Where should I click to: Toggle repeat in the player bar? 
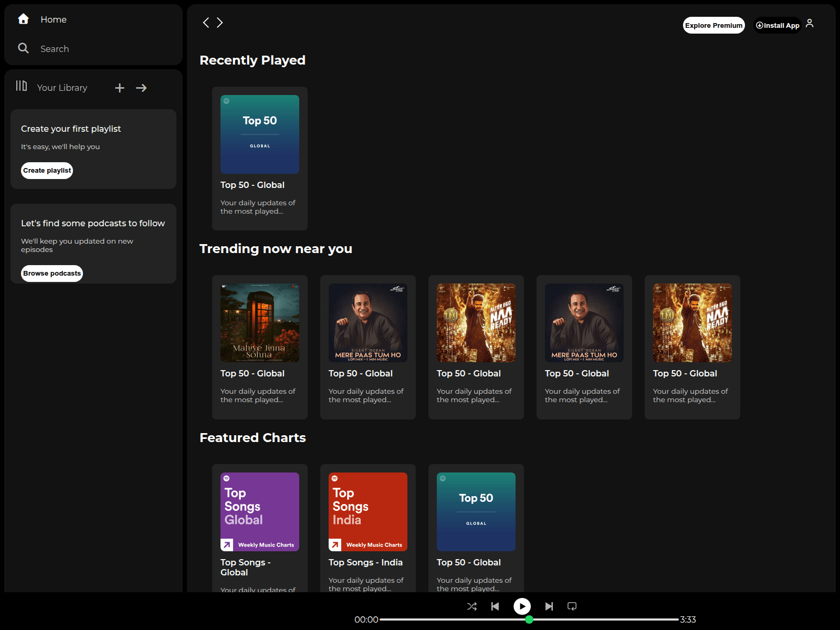(572, 606)
